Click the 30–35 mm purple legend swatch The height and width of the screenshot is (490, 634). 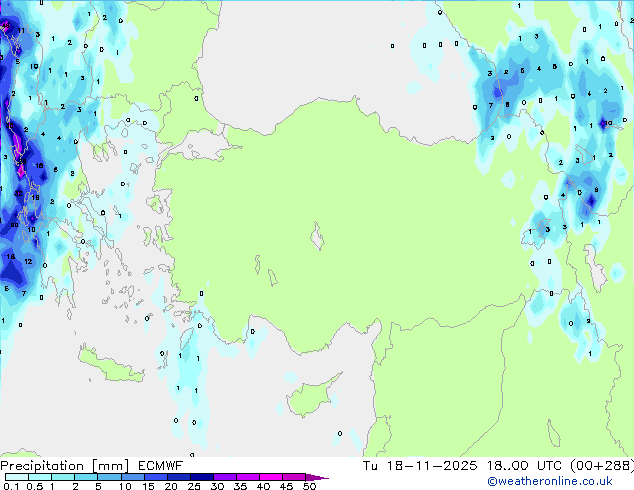pyautogui.click(x=224, y=477)
